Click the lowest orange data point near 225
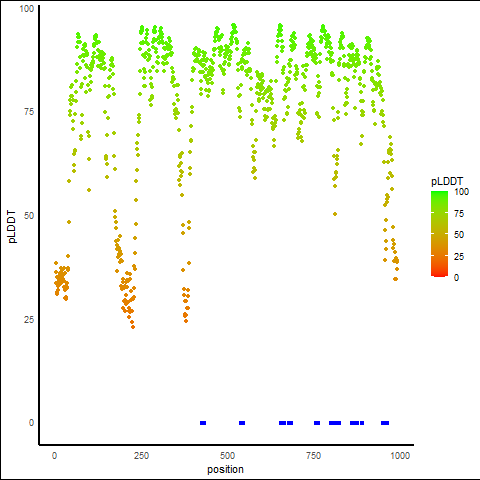The image size is (480, 480). click(x=133, y=327)
